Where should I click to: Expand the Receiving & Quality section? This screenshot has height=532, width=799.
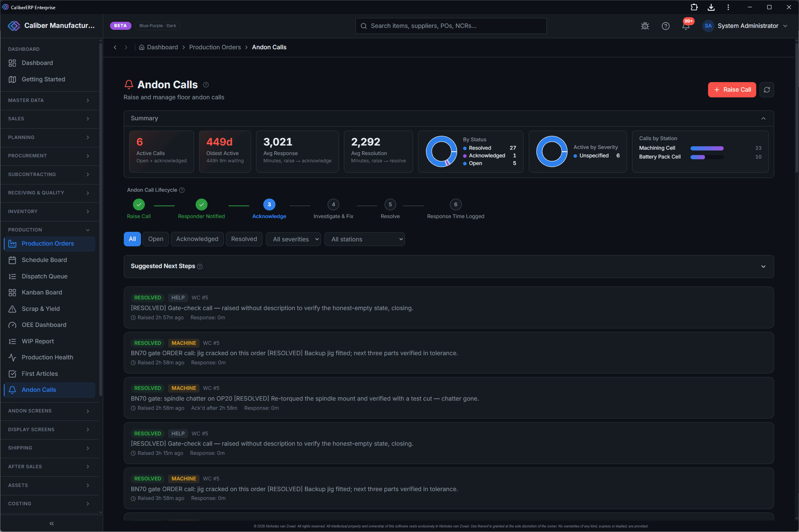pyautogui.click(x=49, y=193)
